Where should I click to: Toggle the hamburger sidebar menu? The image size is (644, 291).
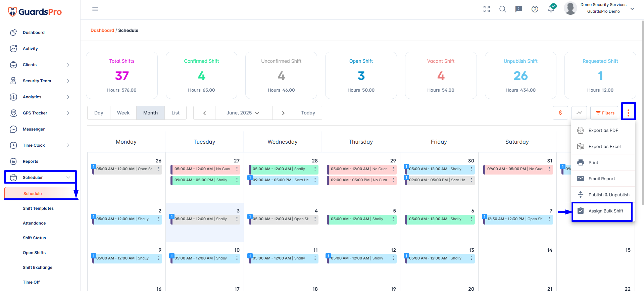pyautogui.click(x=95, y=9)
